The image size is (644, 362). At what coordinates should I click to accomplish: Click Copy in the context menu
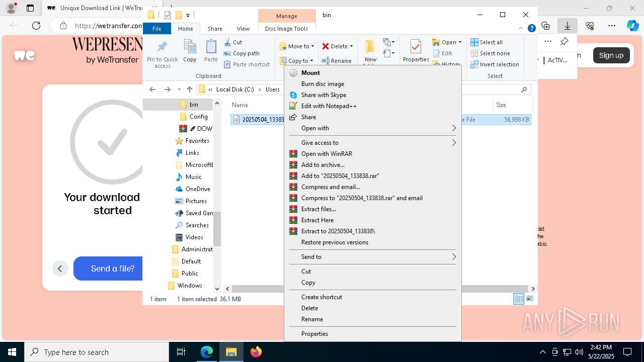click(373, 283)
